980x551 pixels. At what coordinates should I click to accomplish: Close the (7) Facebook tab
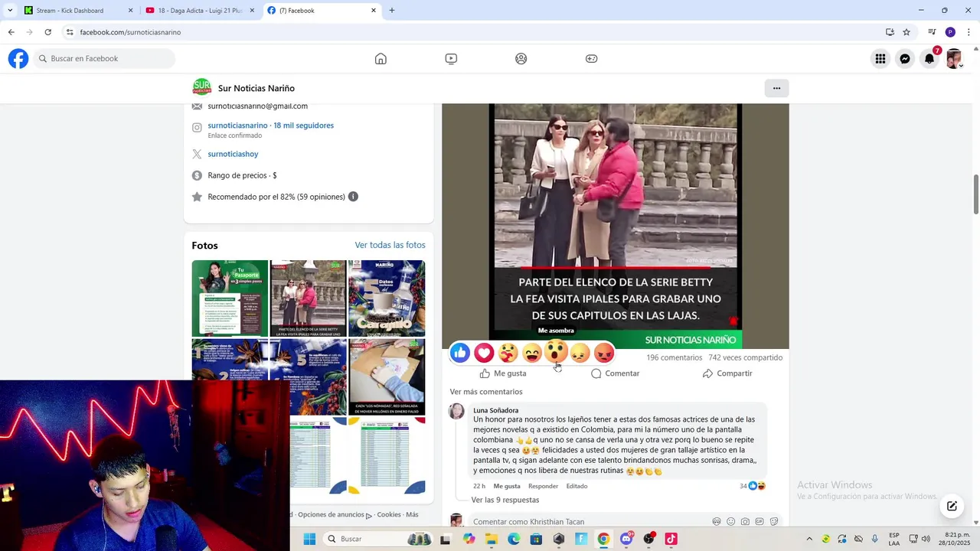(374, 11)
